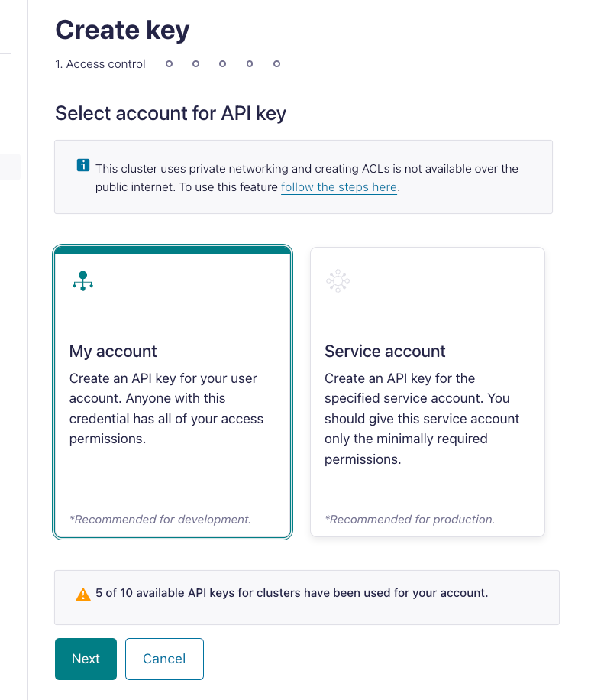Jump to the third step indicator circle
This screenshot has height=700, width=604.
pos(195,64)
